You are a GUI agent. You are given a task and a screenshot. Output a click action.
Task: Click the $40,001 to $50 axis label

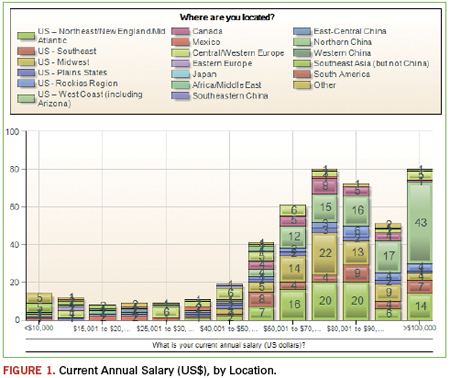(x=229, y=329)
